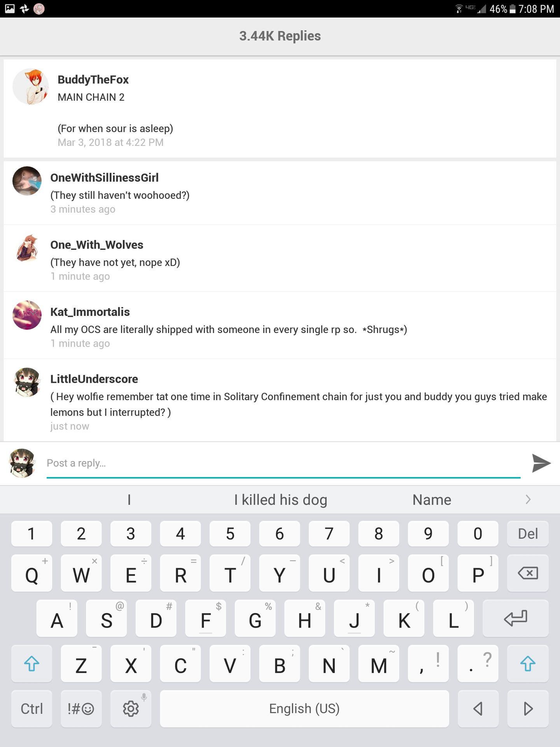This screenshot has width=560, height=747.
Task: Toggle the right Shift key
Action: [528, 663]
